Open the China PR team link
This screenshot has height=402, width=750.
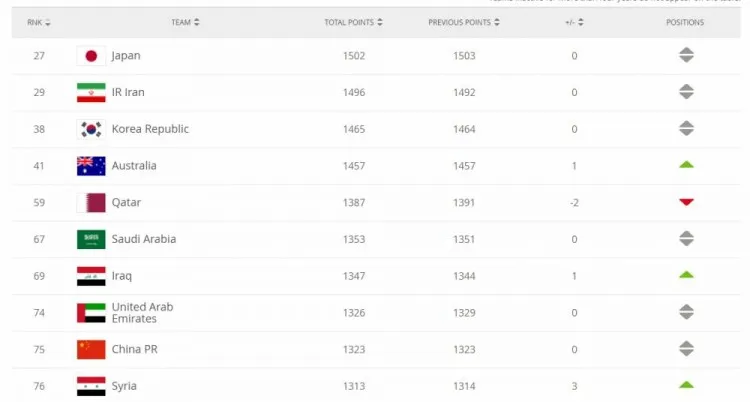pos(134,349)
